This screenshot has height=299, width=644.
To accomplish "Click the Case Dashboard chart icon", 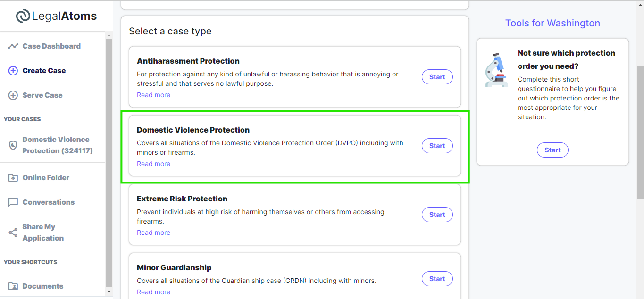I will (13, 46).
